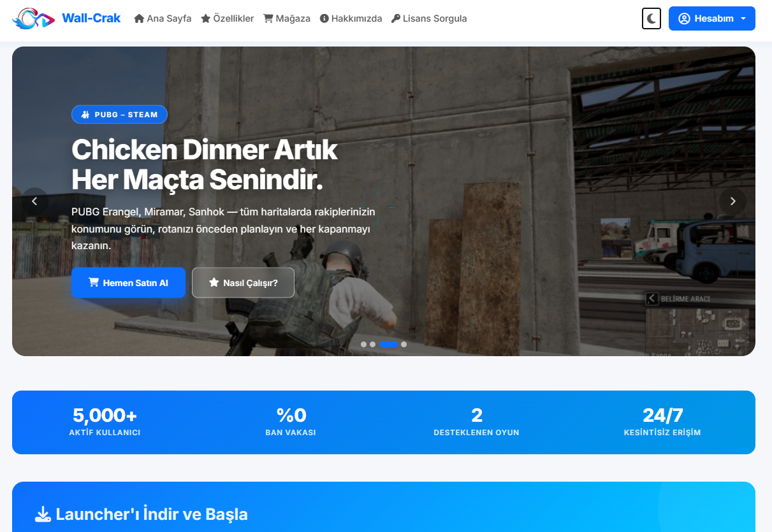The height and width of the screenshot is (532, 772).
Task: Expand the Hesabım account dropdown
Action: pyautogui.click(x=712, y=18)
